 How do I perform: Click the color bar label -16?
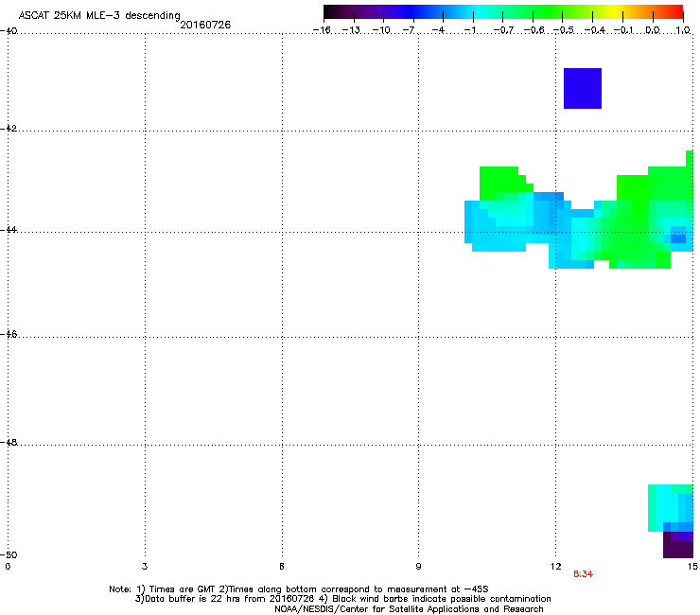322,30
